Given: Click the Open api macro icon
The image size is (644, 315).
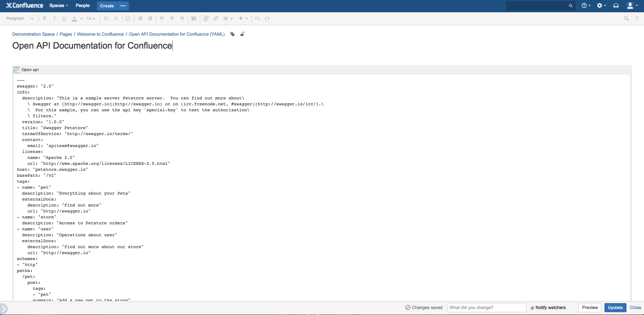Looking at the screenshot, I should coord(16,70).
